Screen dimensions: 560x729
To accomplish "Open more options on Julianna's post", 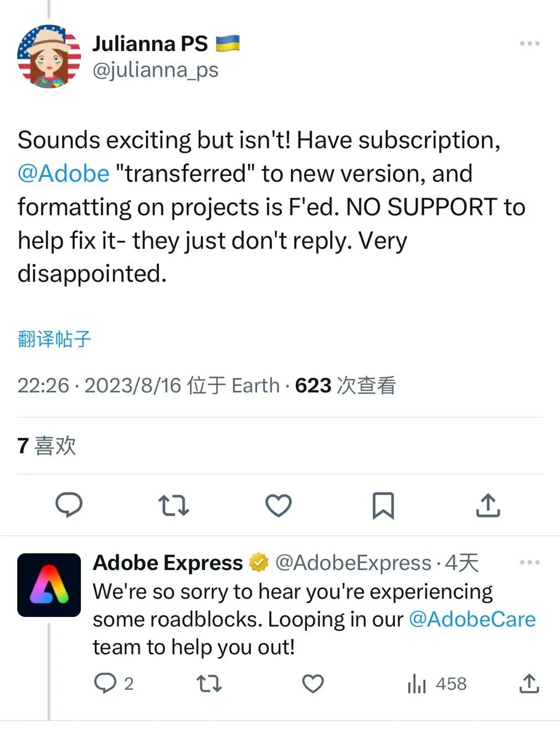I will (x=530, y=44).
